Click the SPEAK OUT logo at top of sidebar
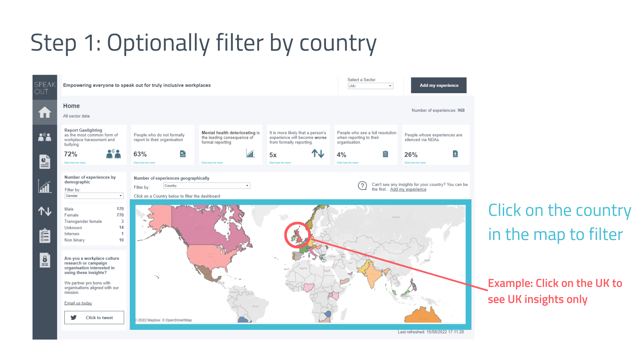 [45, 87]
